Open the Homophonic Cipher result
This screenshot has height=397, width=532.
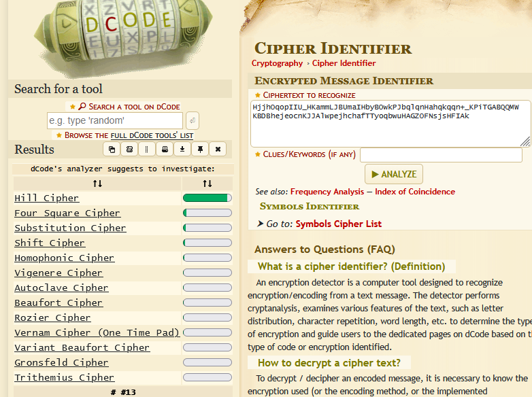click(65, 258)
